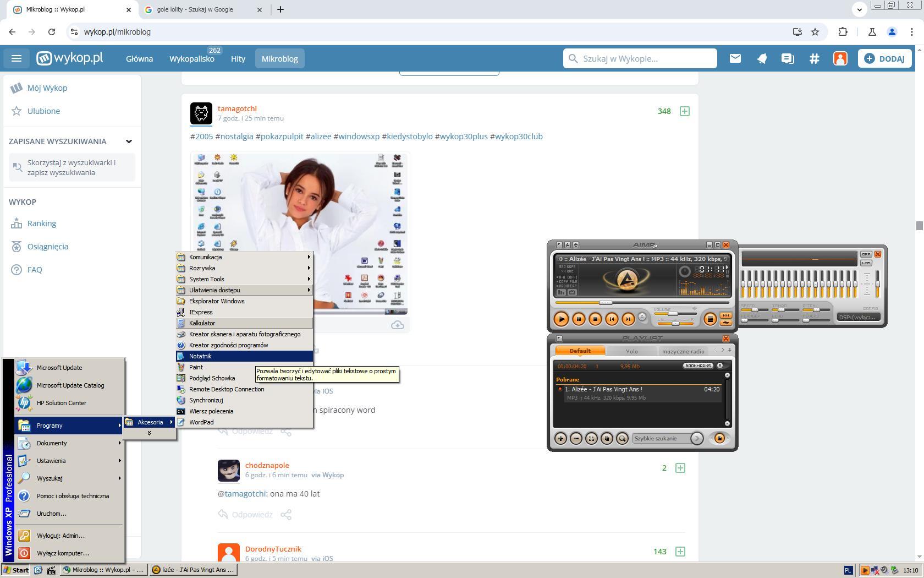Open Wykop messages envelope icon

[735, 58]
